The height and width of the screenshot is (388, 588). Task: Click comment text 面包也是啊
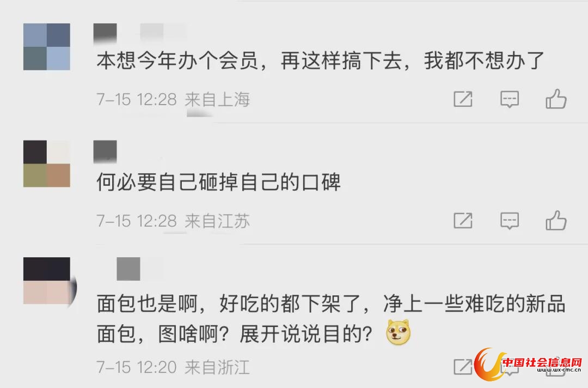(x=147, y=303)
